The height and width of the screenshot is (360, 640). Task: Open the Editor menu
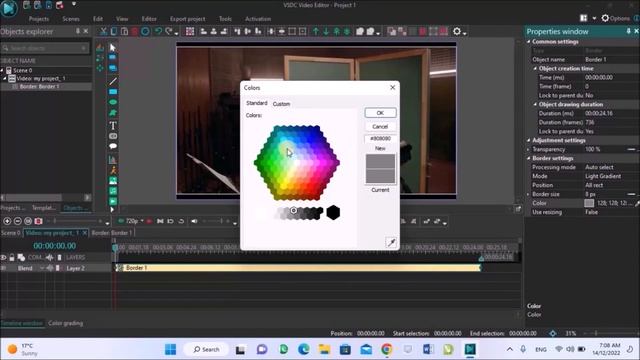149,19
